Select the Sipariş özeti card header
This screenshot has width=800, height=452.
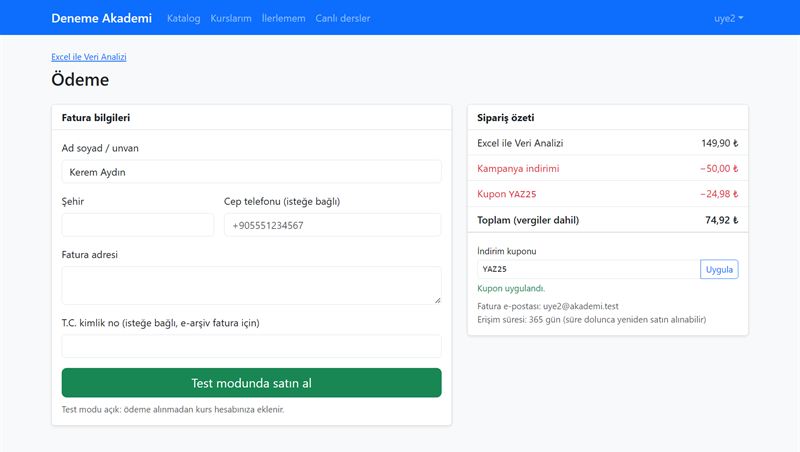[x=608, y=117]
